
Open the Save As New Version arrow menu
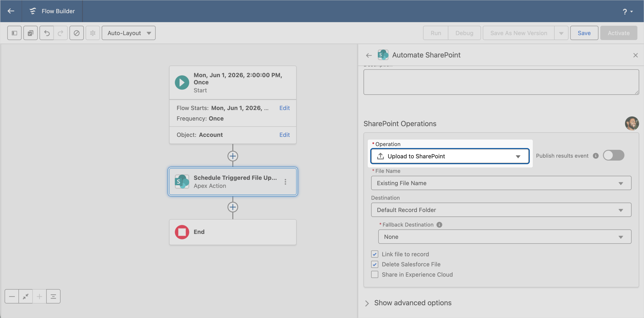[x=561, y=33]
